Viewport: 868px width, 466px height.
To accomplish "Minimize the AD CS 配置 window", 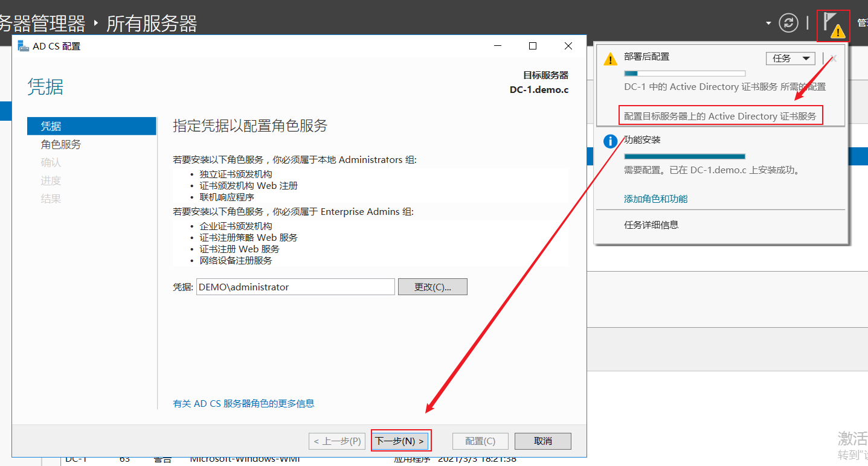I will [x=498, y=46].
